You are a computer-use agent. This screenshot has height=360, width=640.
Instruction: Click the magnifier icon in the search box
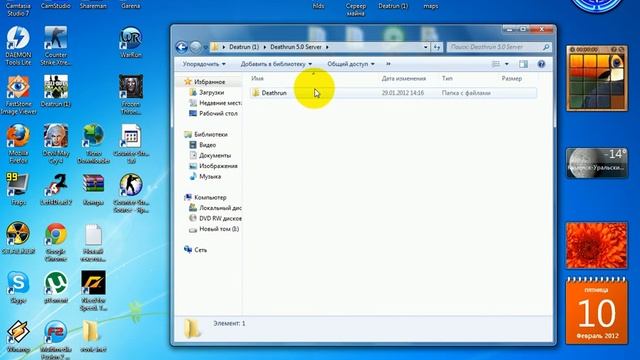coord(546,47)
